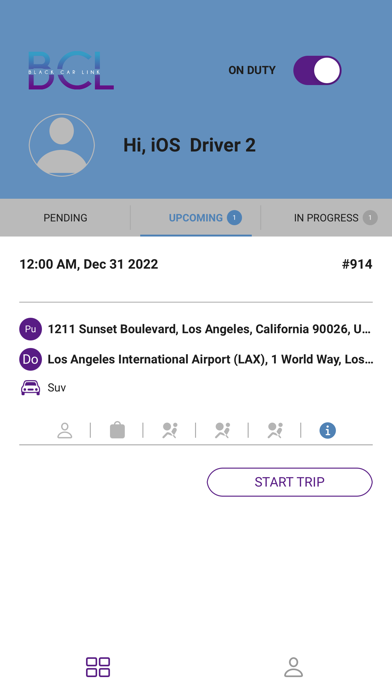Tap the BCL Black Car Link logo
Viewport: 392px width, 696px height.
click(x=71, y=71)
